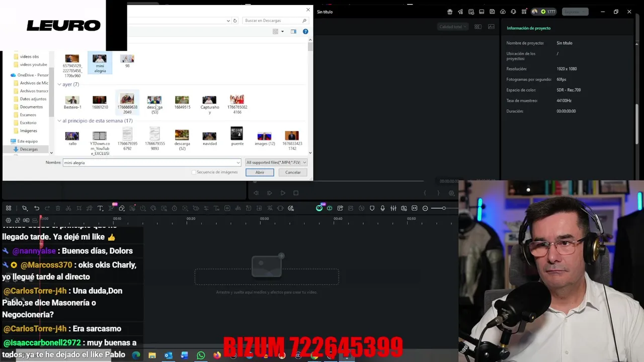Click the green AI assistant icon on timeline

[319, 208]
